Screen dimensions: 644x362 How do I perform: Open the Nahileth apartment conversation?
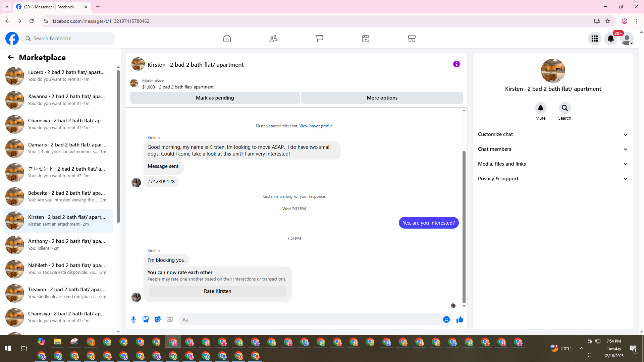(58, 269)
